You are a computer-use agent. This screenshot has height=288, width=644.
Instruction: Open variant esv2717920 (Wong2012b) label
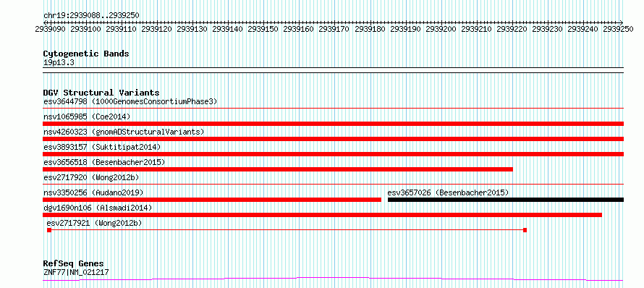coord(91,177)
